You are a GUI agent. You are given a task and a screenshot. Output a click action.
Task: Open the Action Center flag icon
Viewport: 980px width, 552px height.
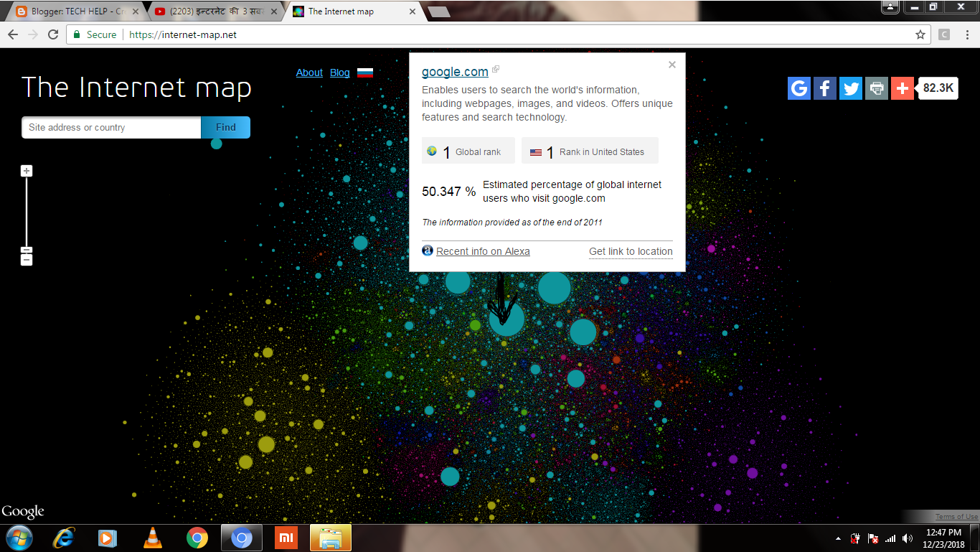873,538
